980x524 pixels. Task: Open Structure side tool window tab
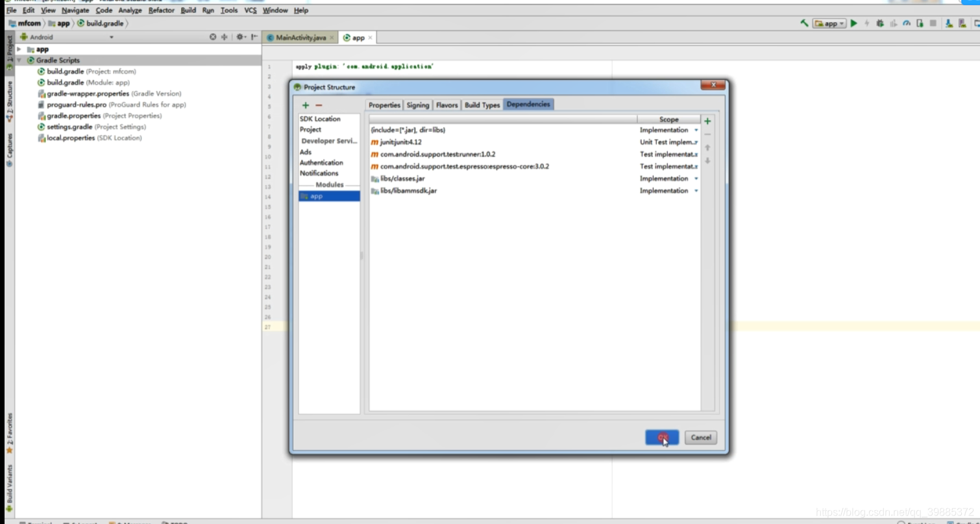(9, 101)
